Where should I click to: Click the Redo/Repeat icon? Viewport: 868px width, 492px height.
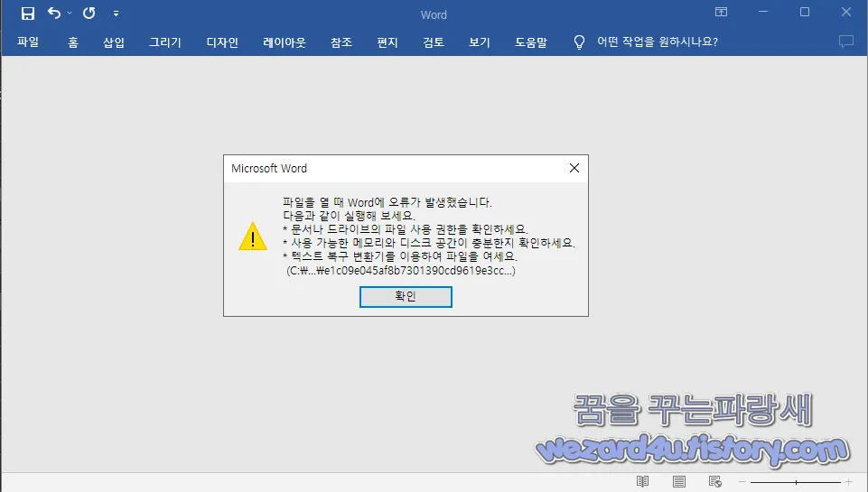pyautogui.click(x=89, y=13)
